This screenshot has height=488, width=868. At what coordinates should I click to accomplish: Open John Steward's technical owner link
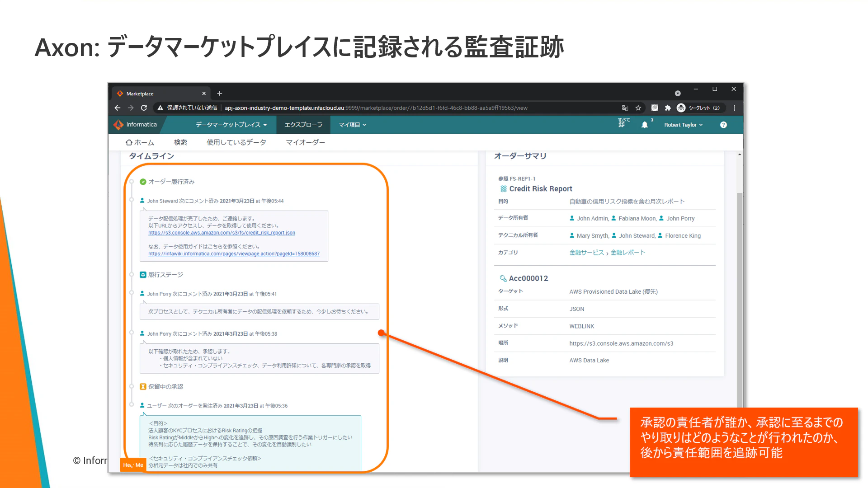point(637,235)
